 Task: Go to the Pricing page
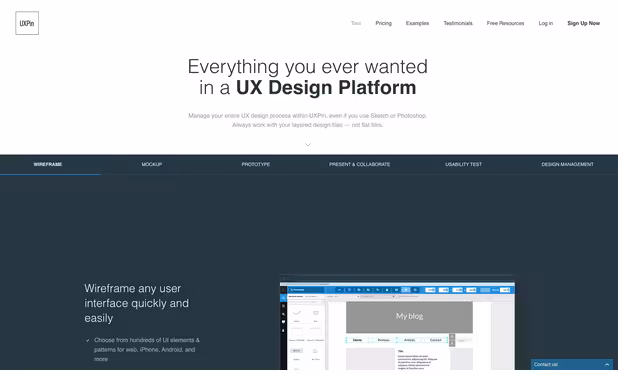click(x=383, y=23)
